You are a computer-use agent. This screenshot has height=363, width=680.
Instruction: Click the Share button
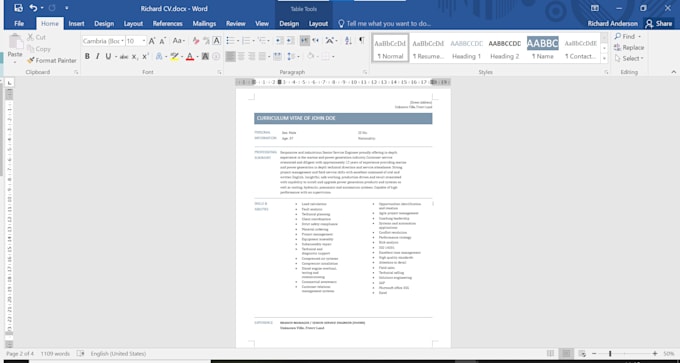659,24
